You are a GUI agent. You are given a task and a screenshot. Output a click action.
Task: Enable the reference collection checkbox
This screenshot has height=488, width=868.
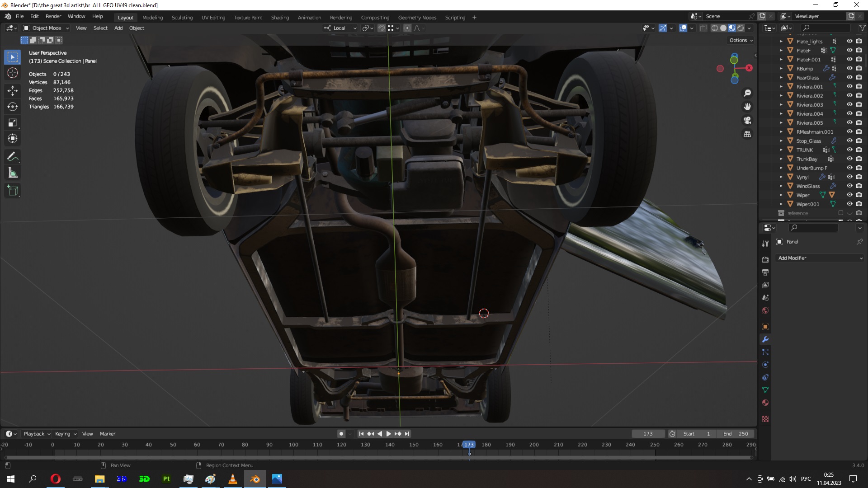[x=841, y=213]
